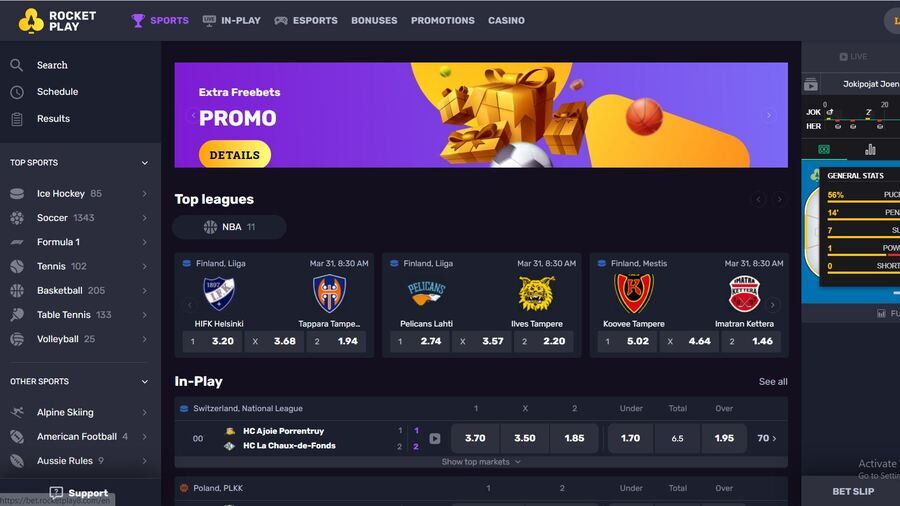Select the Ice Hockey puck icon
The width and height of the screenshot is (900, 506).
[17, 194]
